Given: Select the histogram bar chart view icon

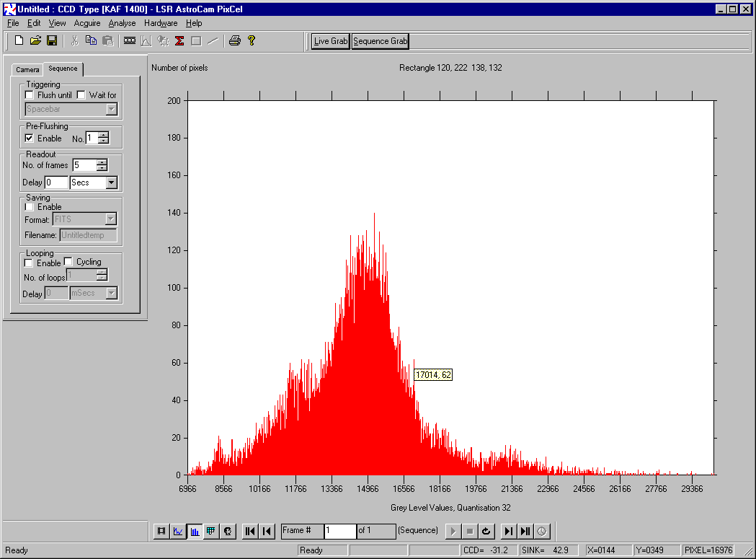Looking at the screenshot, I should point(195,532).
